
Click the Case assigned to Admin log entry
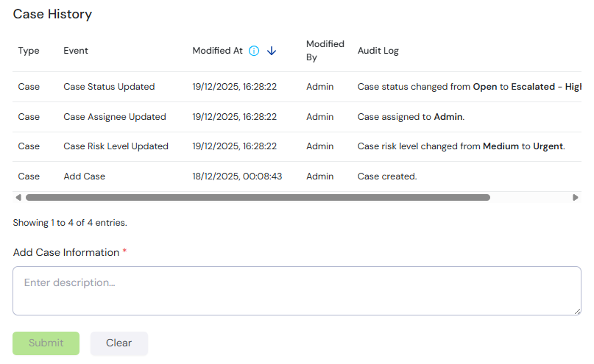click(411, 117)
